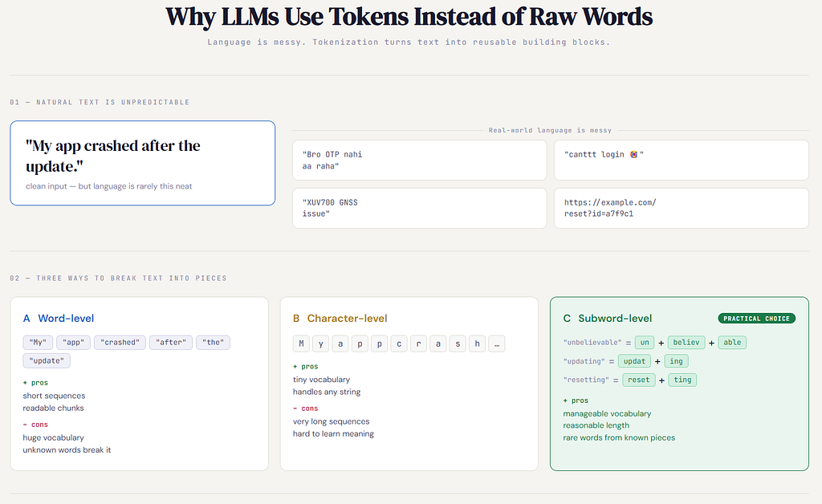822x504 pixels.
Task: Click the "r" character token
Action: [x=418, y=343]
